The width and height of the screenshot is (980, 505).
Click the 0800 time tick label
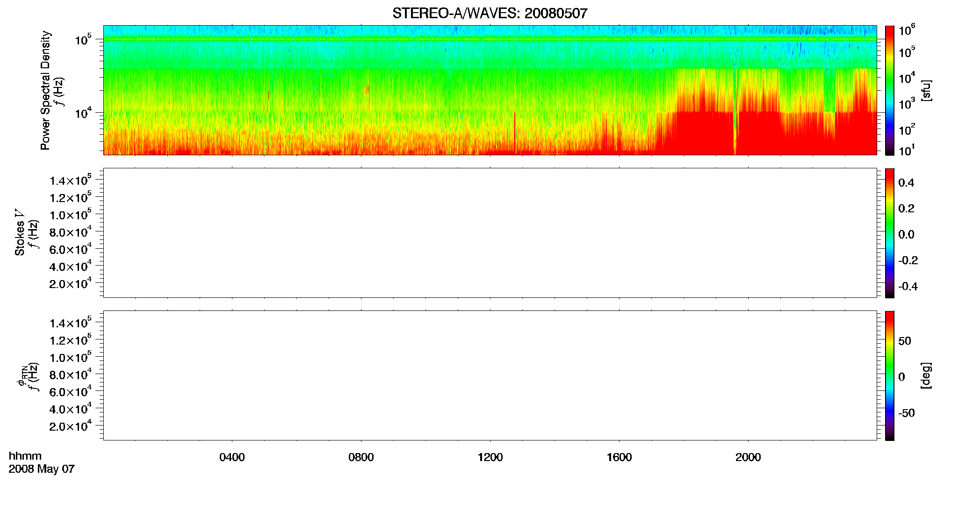click(361, 457)
